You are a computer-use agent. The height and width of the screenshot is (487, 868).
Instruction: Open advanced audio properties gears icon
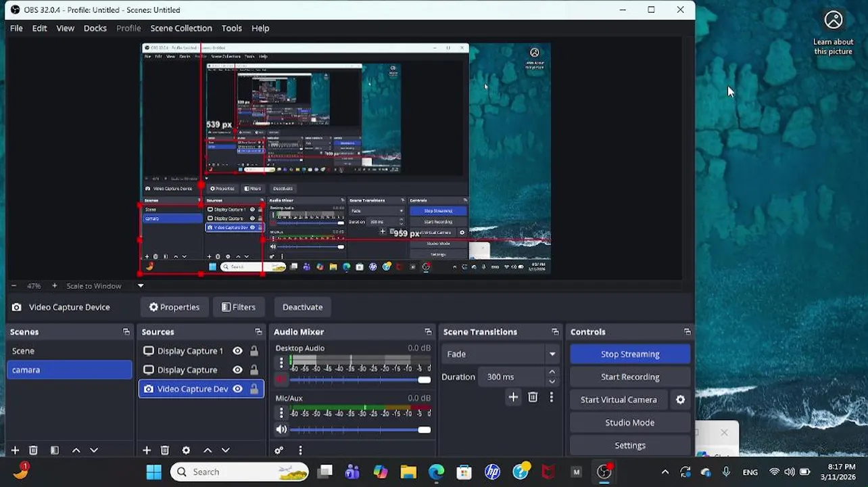pos(279,450)
